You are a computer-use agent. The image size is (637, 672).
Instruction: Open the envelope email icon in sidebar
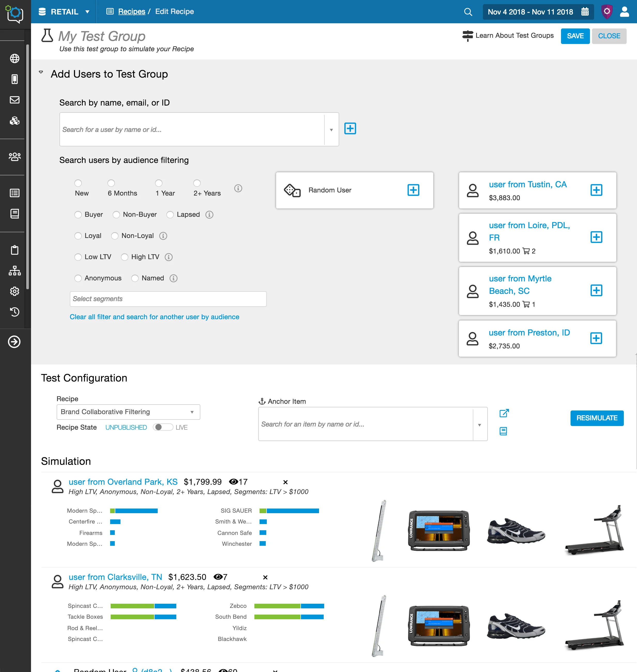(x=14, y=100)
